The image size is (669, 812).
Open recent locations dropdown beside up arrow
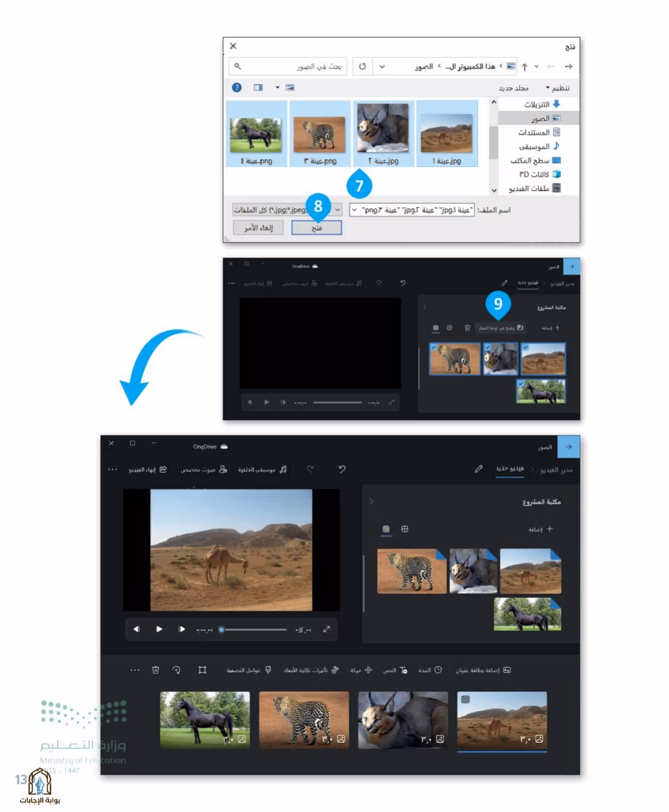536,67
